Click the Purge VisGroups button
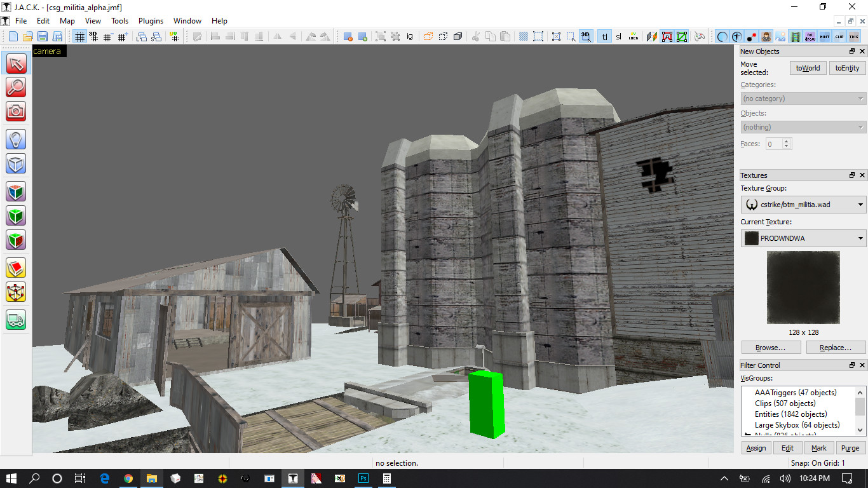Viewport: 868px width, 488px height. [850, 448]
